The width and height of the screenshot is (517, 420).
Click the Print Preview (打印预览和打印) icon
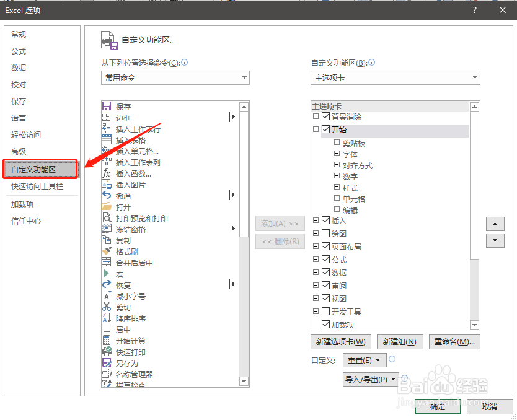[x=107, y=217]
